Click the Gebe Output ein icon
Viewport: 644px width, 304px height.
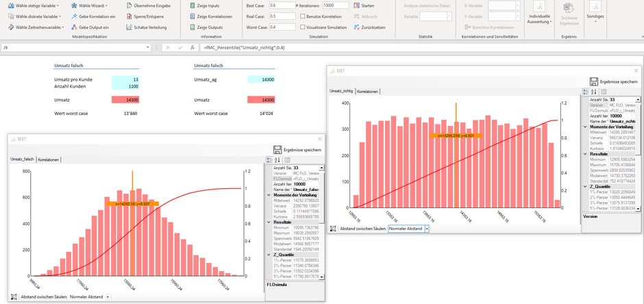(x=74, y=27)
